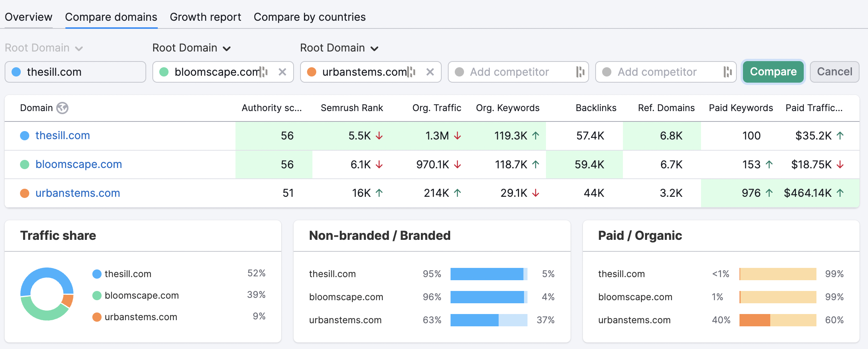
Task: Switch to the Overview tab
Action: pos(28,17)
